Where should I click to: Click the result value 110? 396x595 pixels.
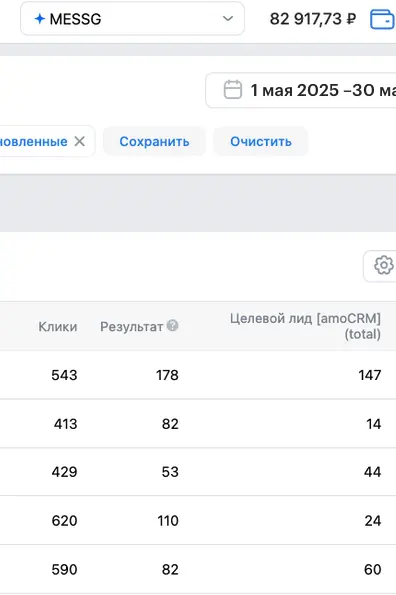point(168,521)
